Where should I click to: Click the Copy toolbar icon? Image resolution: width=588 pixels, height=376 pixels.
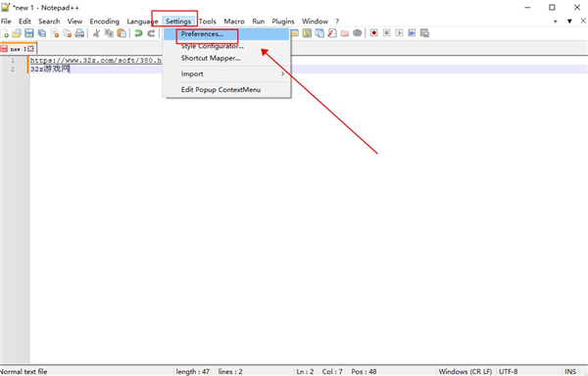(x=109, y=33)
